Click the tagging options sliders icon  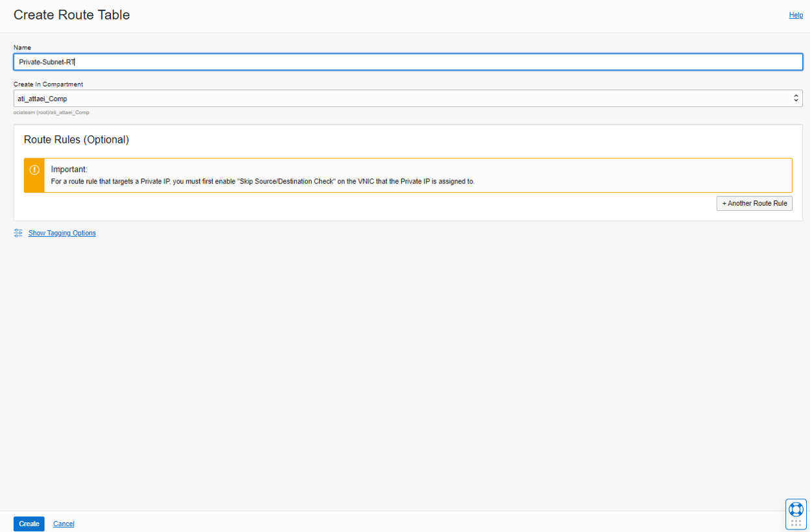coord(18,233)
